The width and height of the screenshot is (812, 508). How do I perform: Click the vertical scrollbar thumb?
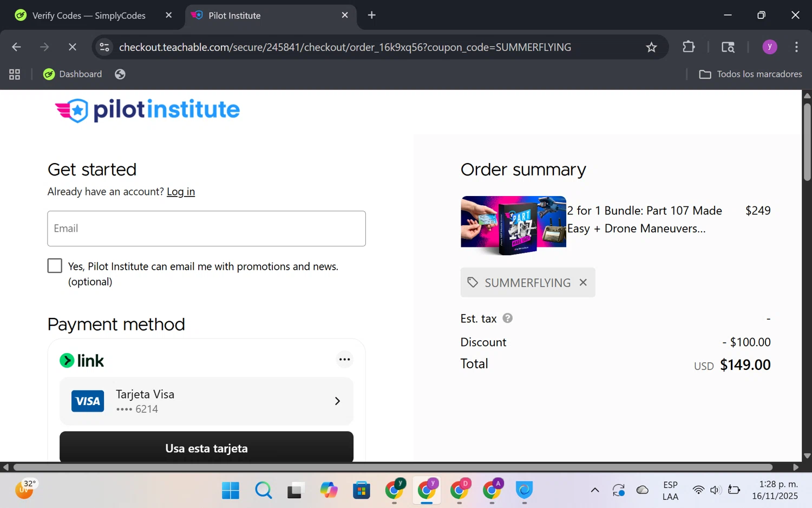pos(807,141)
